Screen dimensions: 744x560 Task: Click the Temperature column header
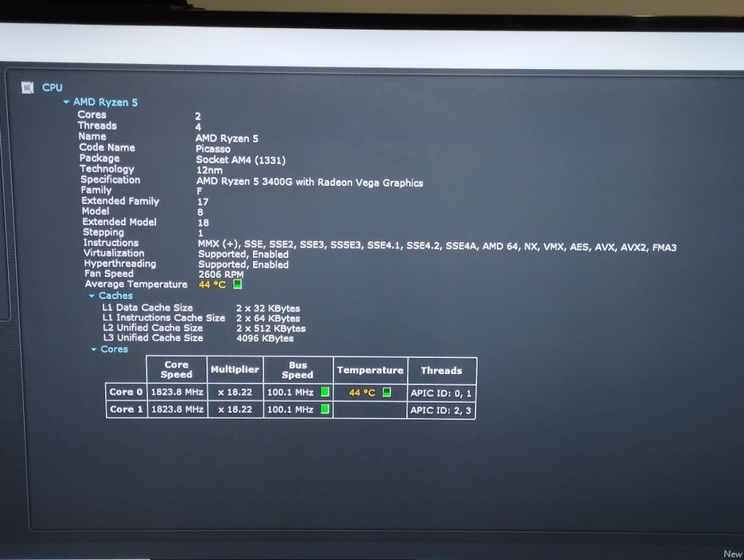[370, 370]
